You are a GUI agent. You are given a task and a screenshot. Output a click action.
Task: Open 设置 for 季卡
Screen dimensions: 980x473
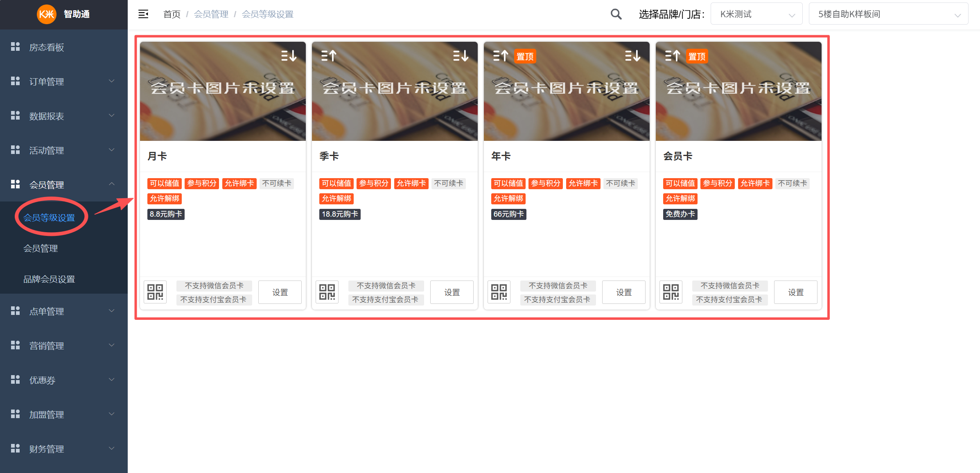(452, 292)
